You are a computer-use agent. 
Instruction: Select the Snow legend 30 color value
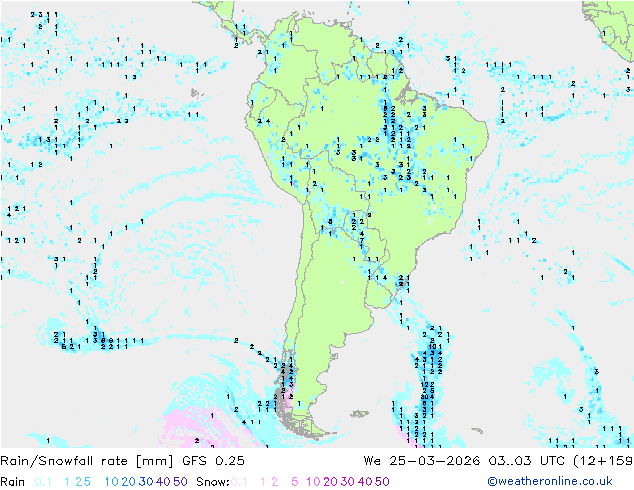pyautogui.click(x=348, y=482)
